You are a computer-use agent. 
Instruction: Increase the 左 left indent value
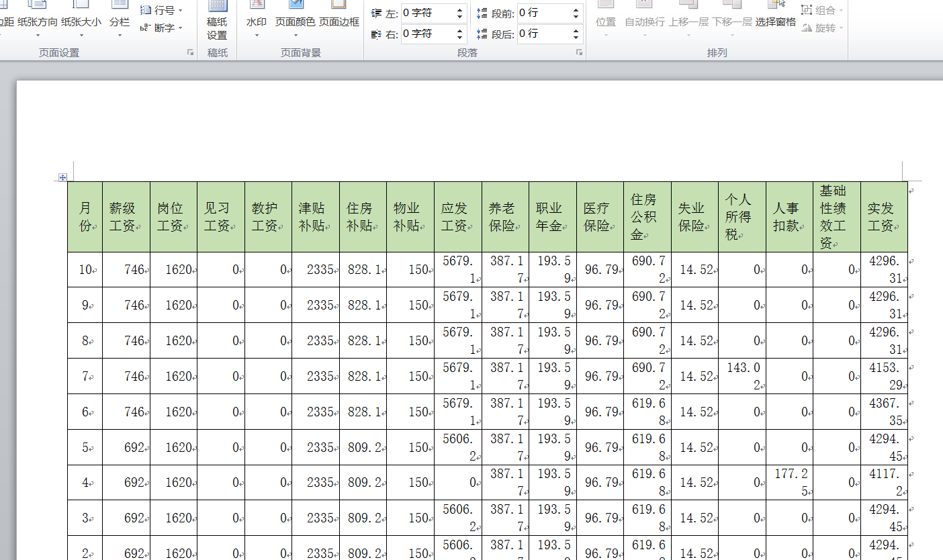[x=461, y=9]
